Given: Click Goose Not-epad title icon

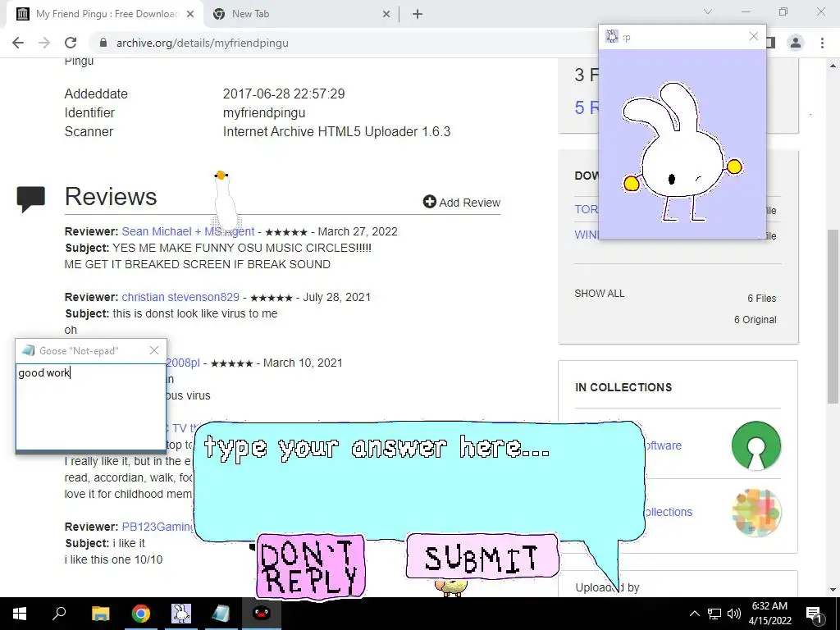Looking at the screenshot, I should coord(28,350).
